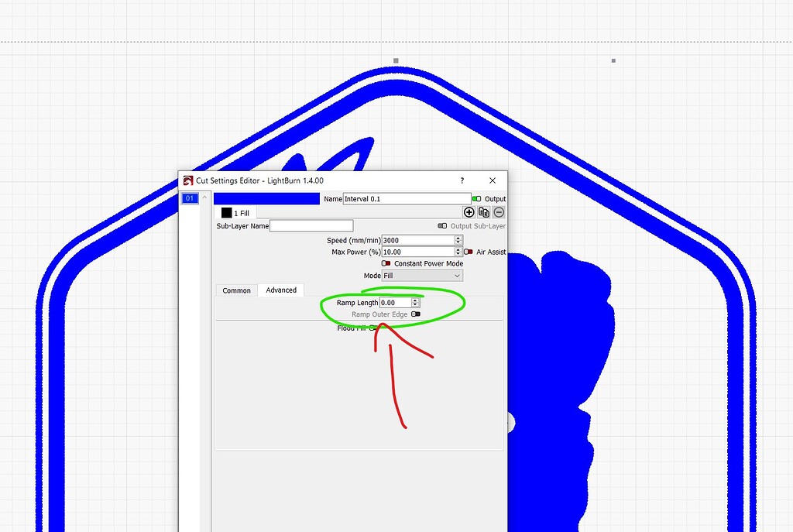Toggle Constant Power Mode on

(x=386, y=263)
